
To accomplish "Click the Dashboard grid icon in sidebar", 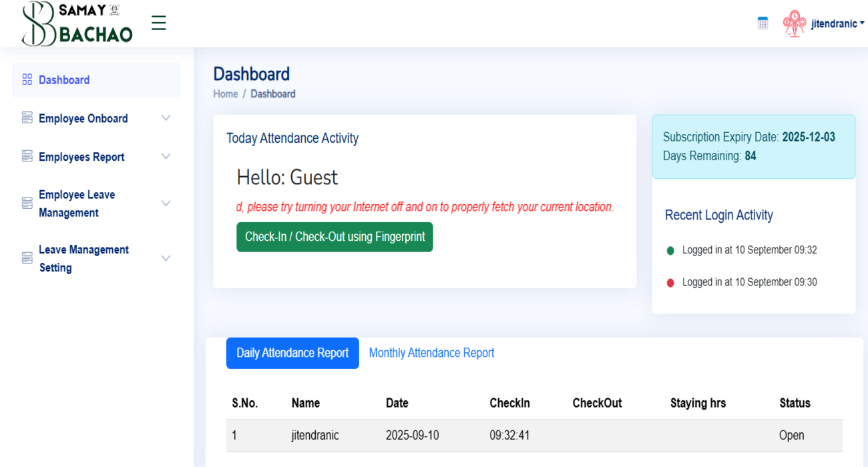I will (x=27, y=79).
